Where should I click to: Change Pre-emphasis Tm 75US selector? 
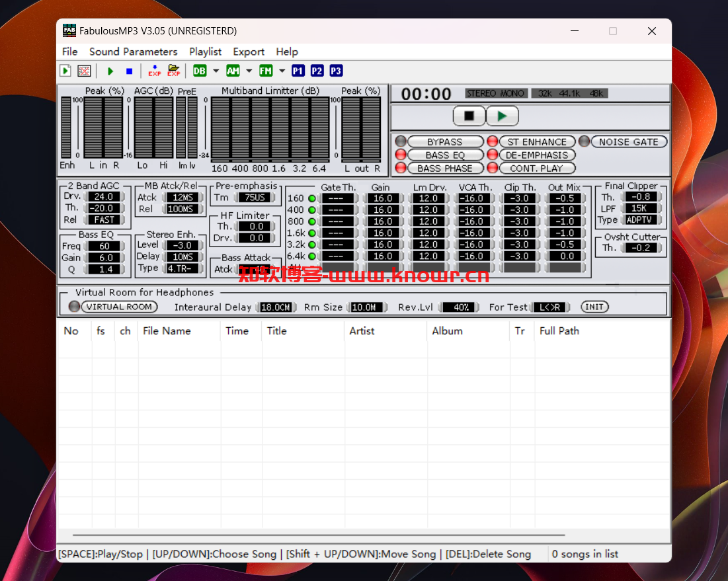point(255,197)
